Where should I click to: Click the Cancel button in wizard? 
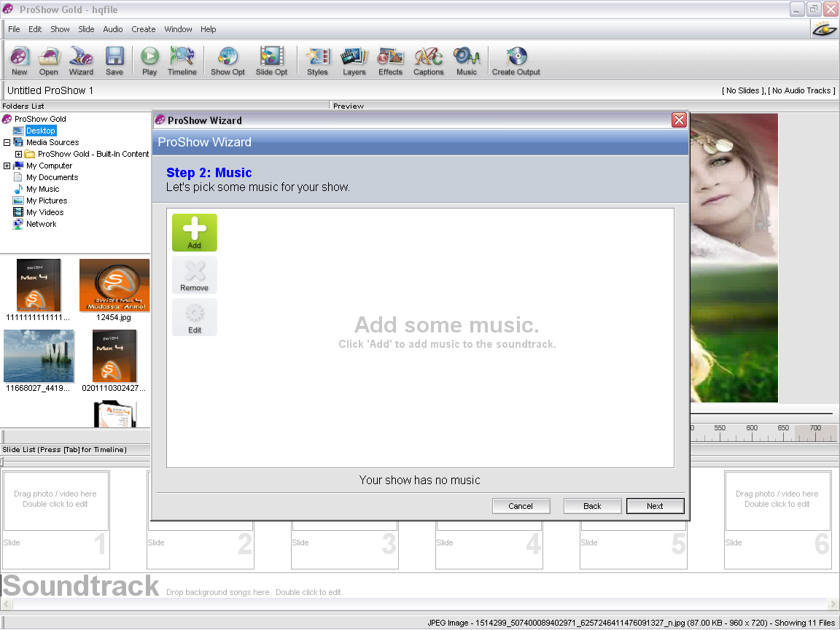pos(521,506)
